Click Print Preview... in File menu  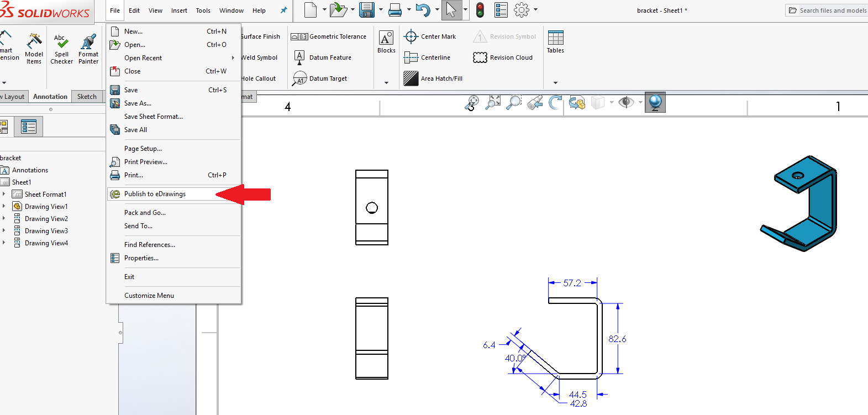click(174, 162)
